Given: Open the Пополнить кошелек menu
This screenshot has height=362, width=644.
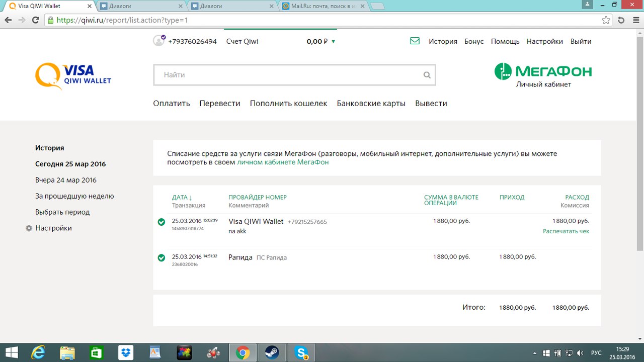Looking at the screenshot, I should coord(288,104).
